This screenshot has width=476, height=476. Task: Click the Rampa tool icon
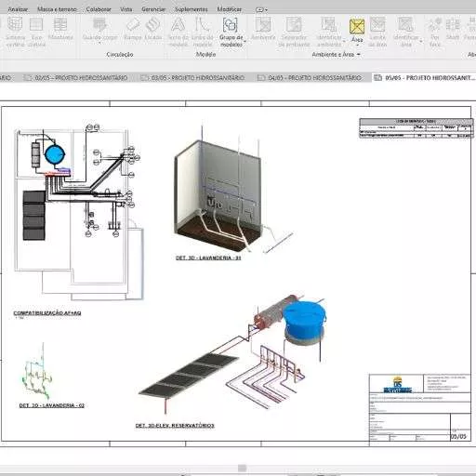tap(133, 29)
